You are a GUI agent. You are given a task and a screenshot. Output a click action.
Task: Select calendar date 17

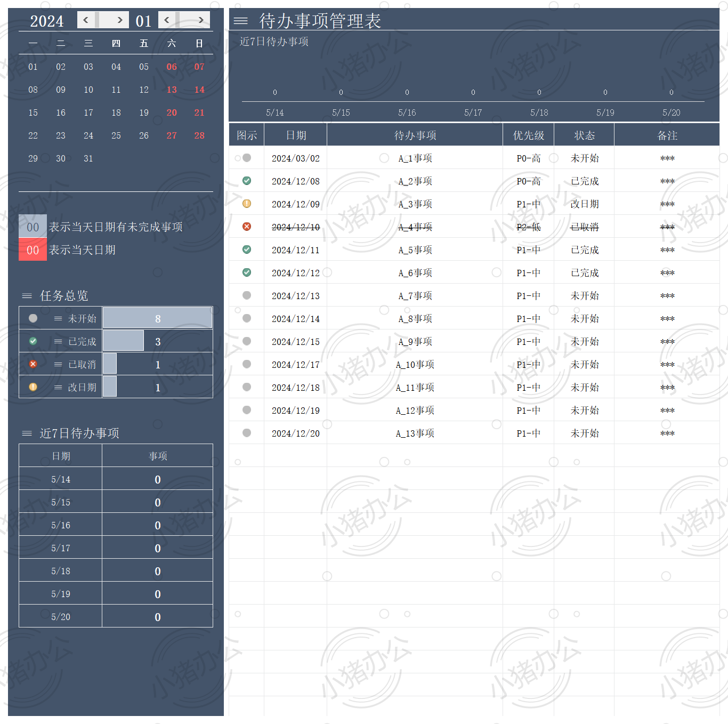pyautogui.click(x=88, y=112)
